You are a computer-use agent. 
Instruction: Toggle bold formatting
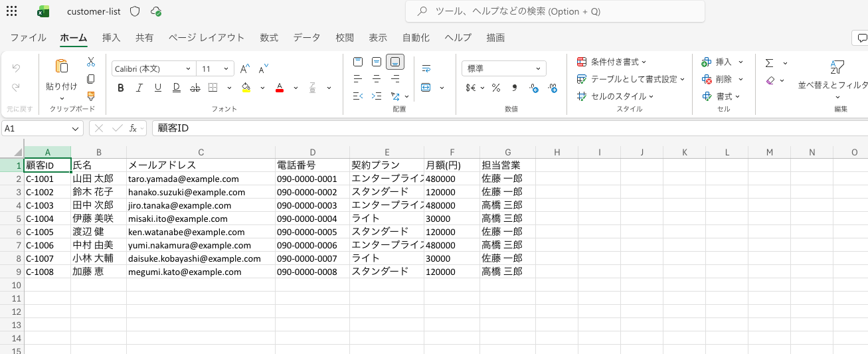click(121, 88)
